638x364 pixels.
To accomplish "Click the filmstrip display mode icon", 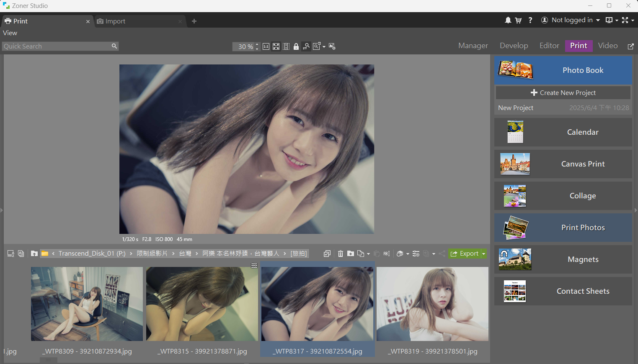I will pos(11,254).
